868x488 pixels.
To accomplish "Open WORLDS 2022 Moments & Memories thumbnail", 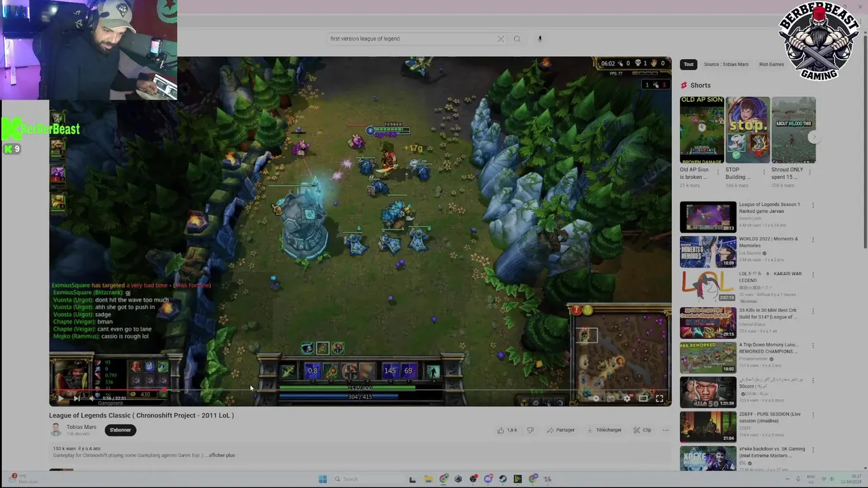I will click(x=708, y=251).
